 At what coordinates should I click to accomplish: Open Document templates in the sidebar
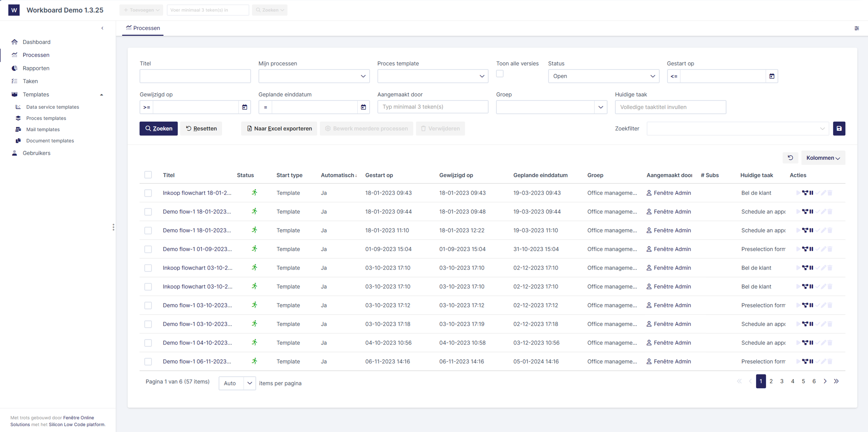pos(50,141)
